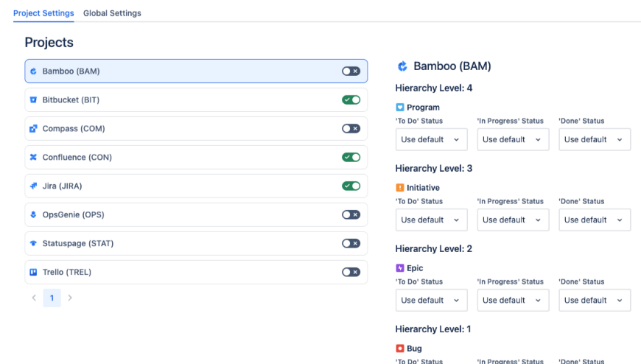Viewport: 641px width, 364px height.
Task: Click the OpsGenie project icon
Action: click(33, 215)
